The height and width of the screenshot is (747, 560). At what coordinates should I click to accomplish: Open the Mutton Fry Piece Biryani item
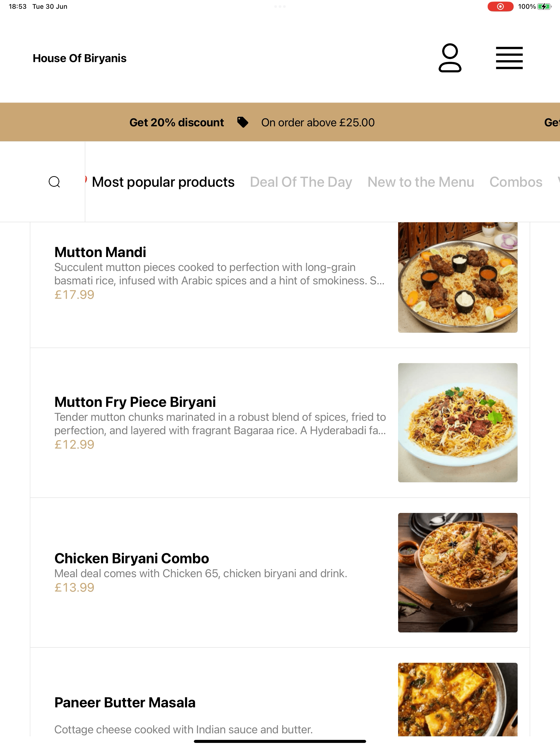coord(135,402)
